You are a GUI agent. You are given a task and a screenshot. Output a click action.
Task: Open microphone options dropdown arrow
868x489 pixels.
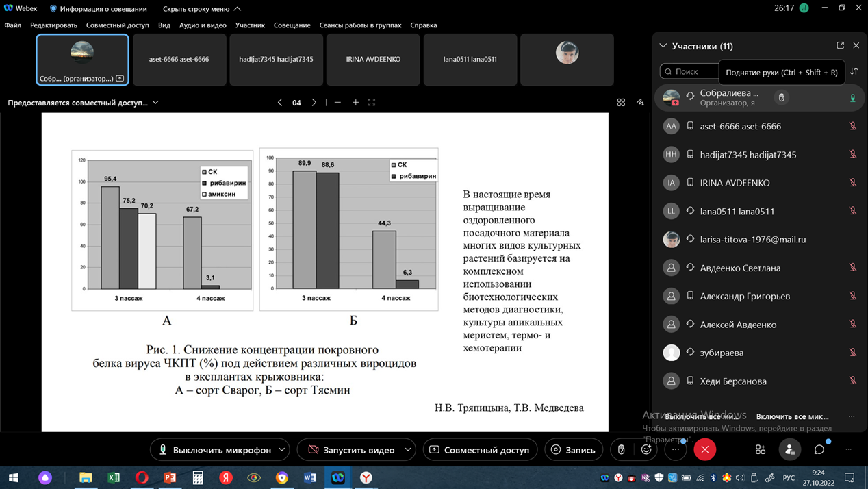point(282,450)
